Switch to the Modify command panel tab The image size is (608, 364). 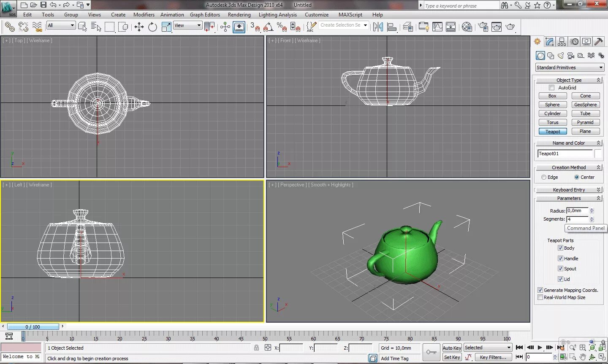549,41
